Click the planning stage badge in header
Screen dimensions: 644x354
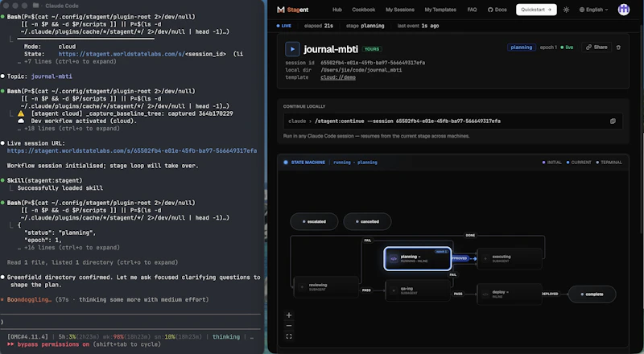click(x=521, y=47)
